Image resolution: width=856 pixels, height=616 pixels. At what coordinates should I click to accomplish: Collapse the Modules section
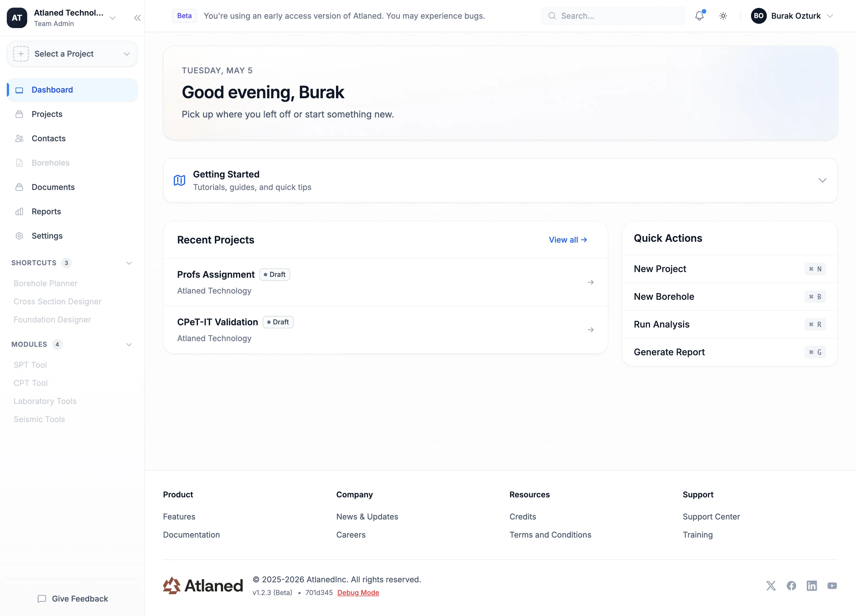(x=129, y=345)
